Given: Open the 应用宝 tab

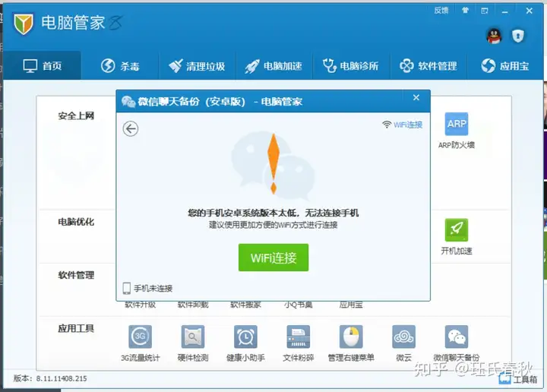Looking at the screenshot, I should click(x=505, y=65).
